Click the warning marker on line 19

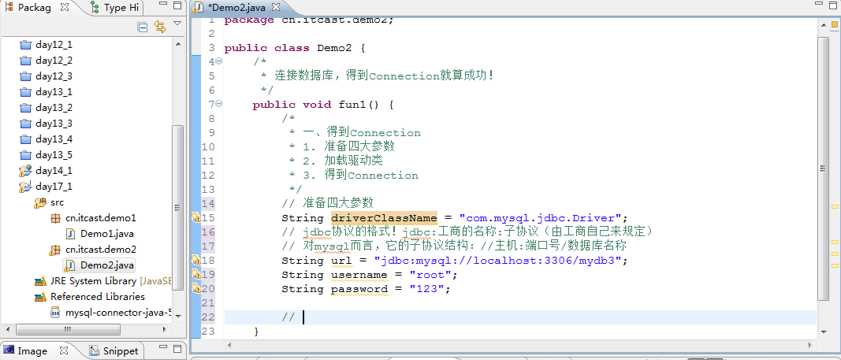click(x=196, y=275)
